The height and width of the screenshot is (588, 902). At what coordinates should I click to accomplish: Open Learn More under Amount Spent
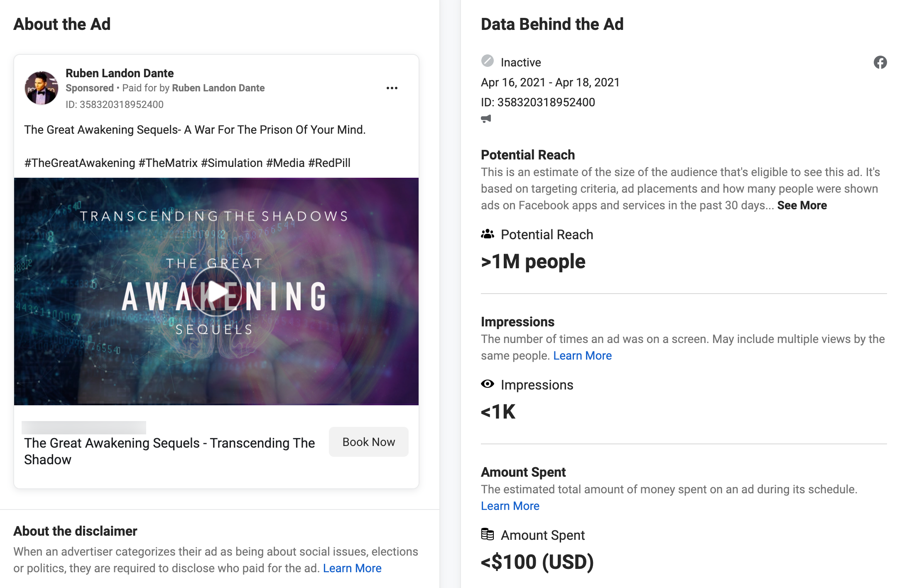[510, 506]
